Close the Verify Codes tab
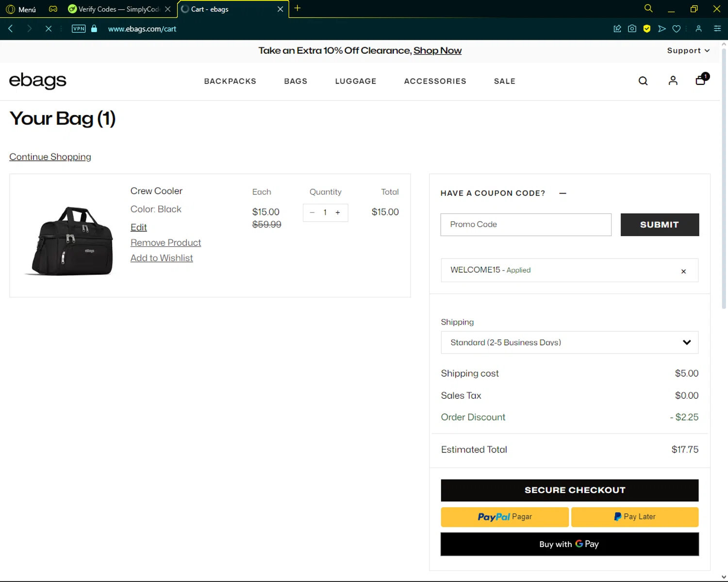The height and width of the screenshot is (582, 728). (167, 9)
